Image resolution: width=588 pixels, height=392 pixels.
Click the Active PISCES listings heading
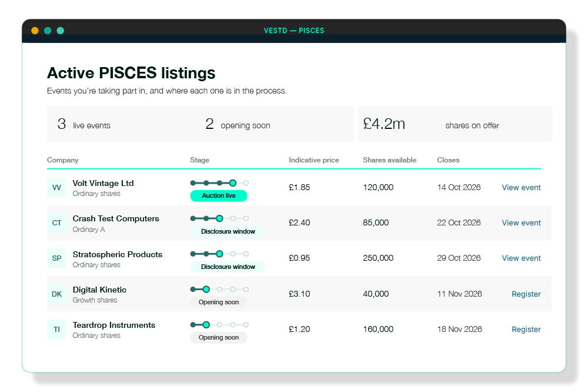131,73
